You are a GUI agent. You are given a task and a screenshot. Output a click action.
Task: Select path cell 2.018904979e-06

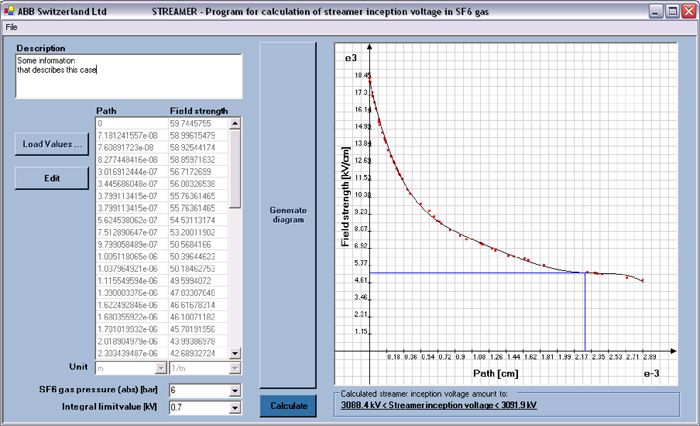click(x=132, y=342)
